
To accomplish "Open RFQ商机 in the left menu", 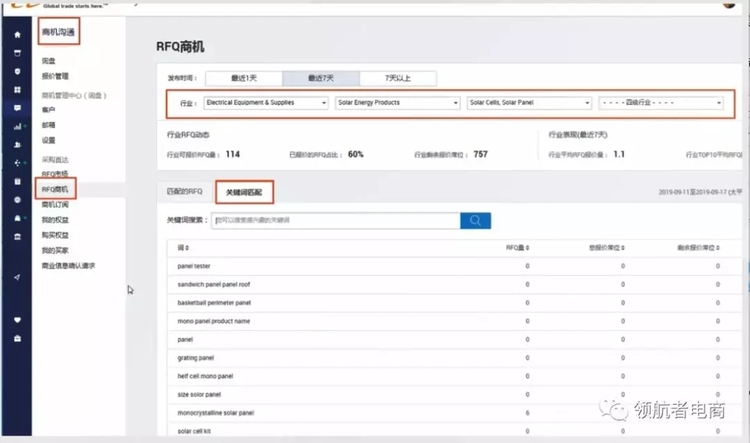I will click(x=56, y=188).
